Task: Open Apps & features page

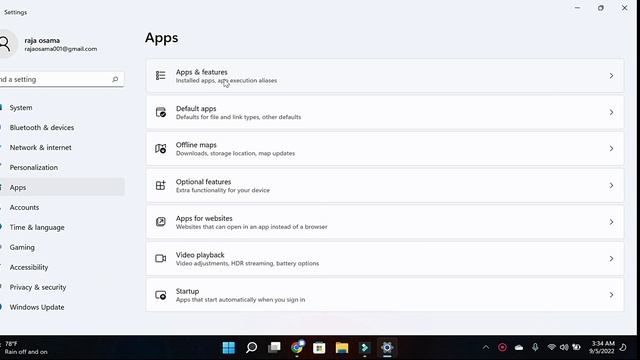Action: (x=385, y=76)
